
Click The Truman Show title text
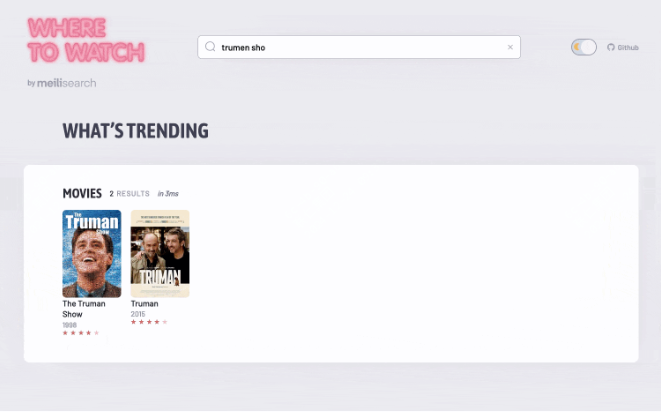click(x=84, y=309)
